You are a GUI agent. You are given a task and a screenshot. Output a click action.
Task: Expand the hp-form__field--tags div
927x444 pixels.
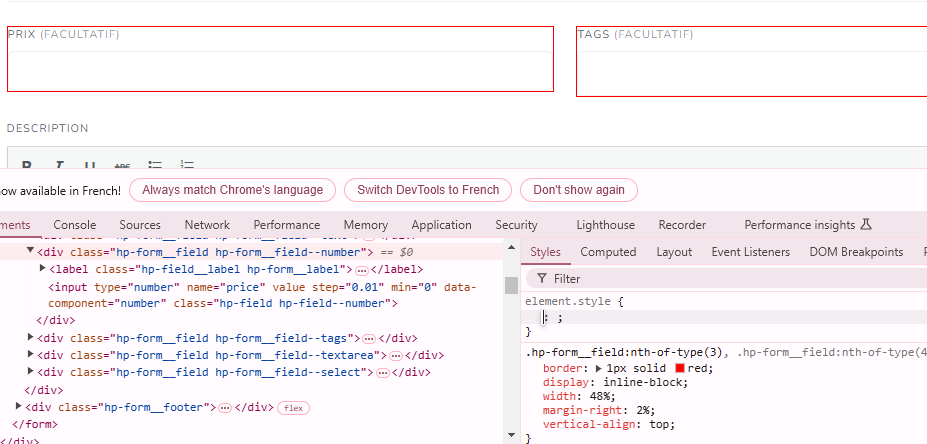[31, 337]
